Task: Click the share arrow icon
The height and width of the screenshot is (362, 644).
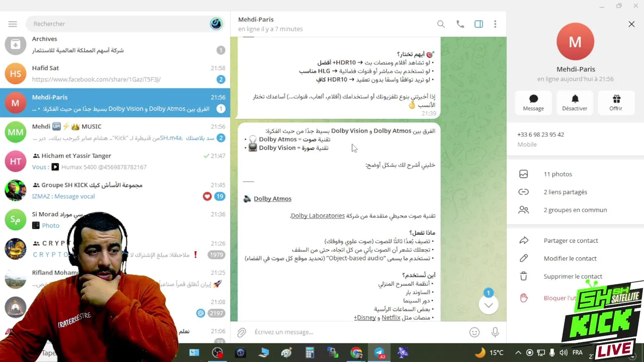Action: tap(524, 241)
